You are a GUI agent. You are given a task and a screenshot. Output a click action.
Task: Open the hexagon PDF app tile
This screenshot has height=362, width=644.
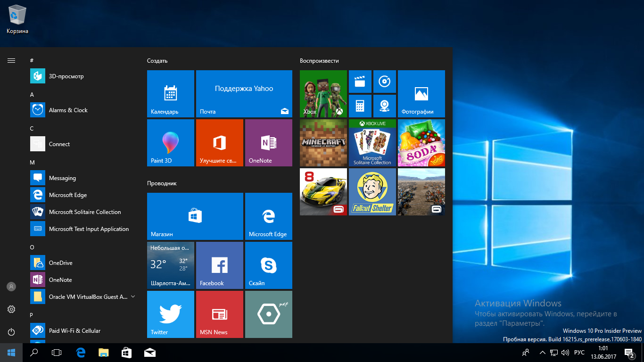(x=269, y=314)
